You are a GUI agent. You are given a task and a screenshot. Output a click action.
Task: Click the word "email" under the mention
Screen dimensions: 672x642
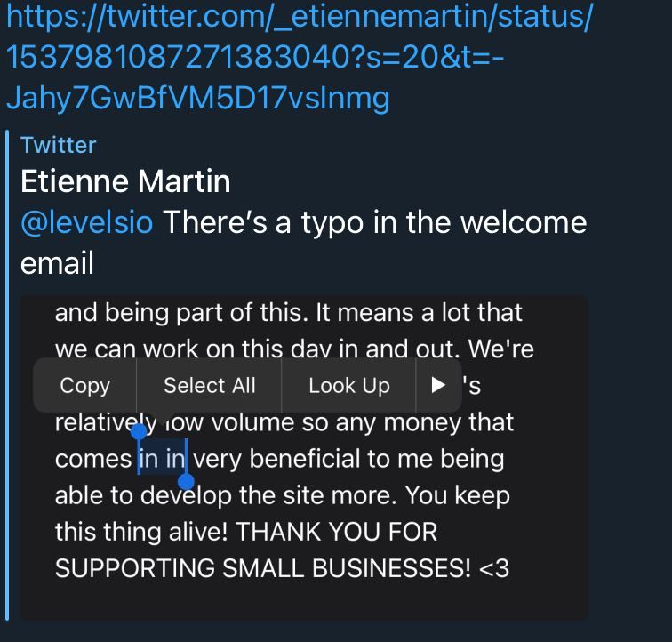click(57, 263)
